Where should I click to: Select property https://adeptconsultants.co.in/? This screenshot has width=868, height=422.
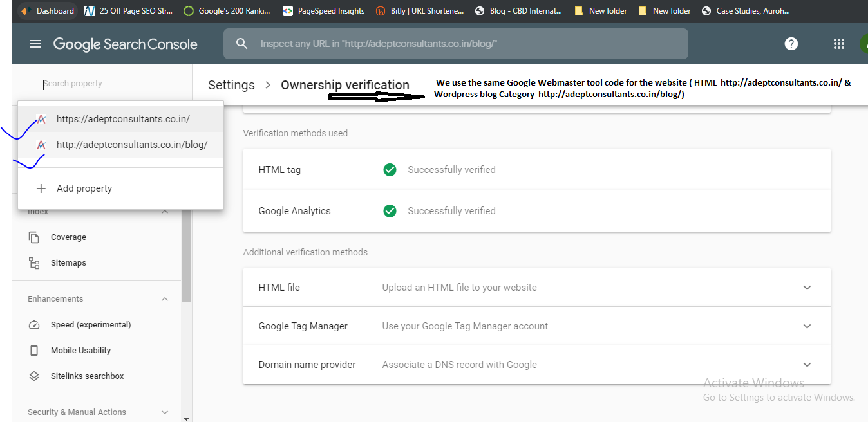(x=121, y=119)
